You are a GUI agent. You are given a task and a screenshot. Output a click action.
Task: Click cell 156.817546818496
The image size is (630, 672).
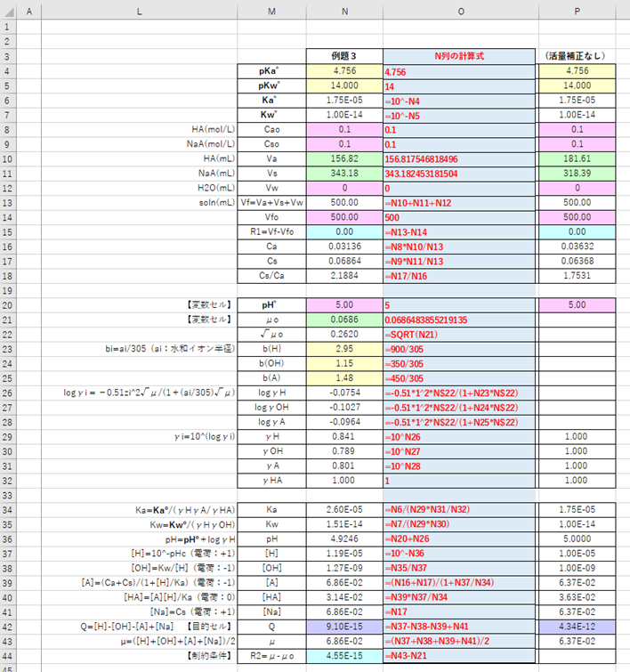(x=459, y=159)
